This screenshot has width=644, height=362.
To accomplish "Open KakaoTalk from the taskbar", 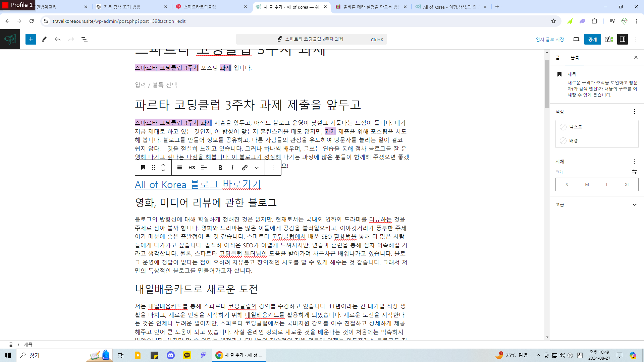I will [187, 355].
